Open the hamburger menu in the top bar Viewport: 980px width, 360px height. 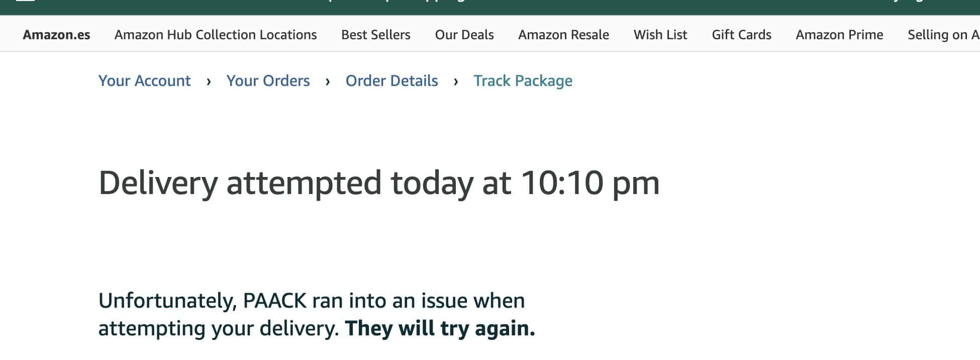point(25,2)
